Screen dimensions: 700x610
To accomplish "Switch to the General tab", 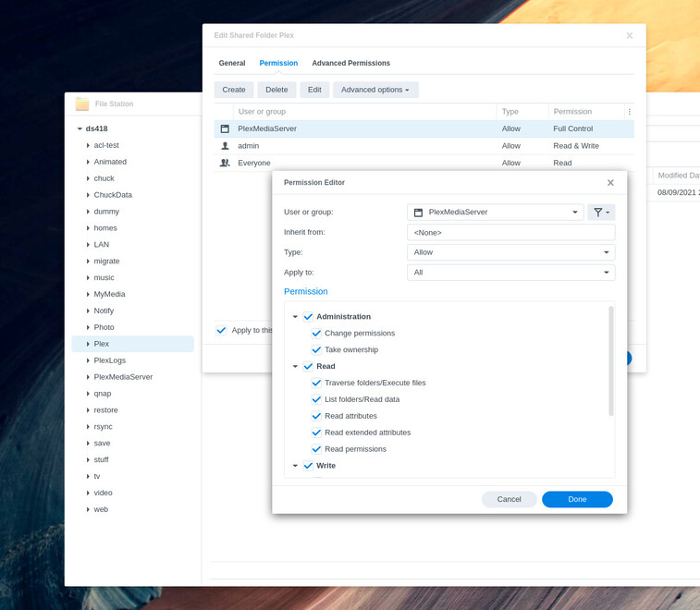I will tap(232, 63).
